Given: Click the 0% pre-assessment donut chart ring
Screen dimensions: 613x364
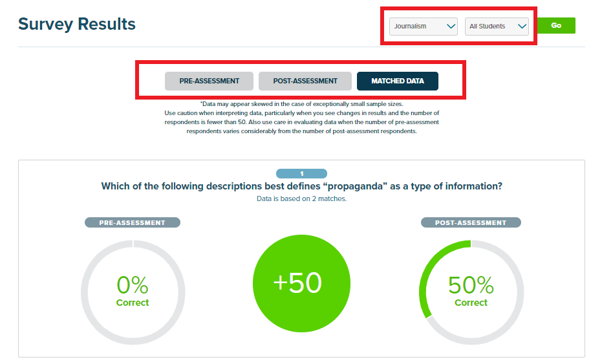Looking at the screenshot, I should pos(86,293).
